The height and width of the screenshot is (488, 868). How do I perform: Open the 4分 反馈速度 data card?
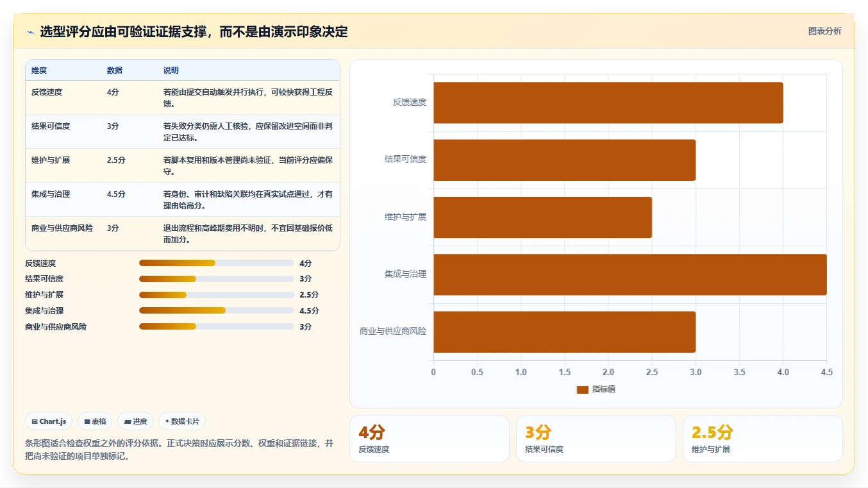430,439
